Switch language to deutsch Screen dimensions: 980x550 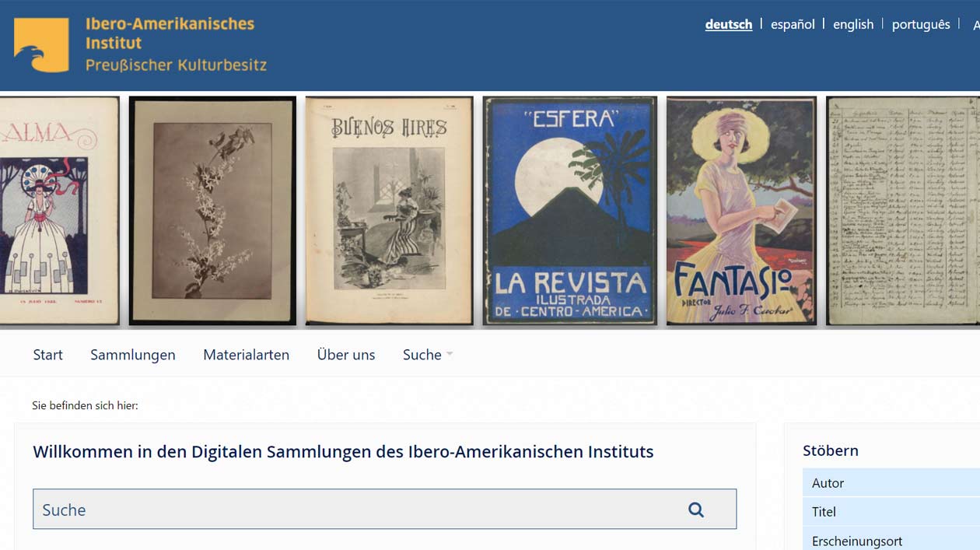(729, 24)
